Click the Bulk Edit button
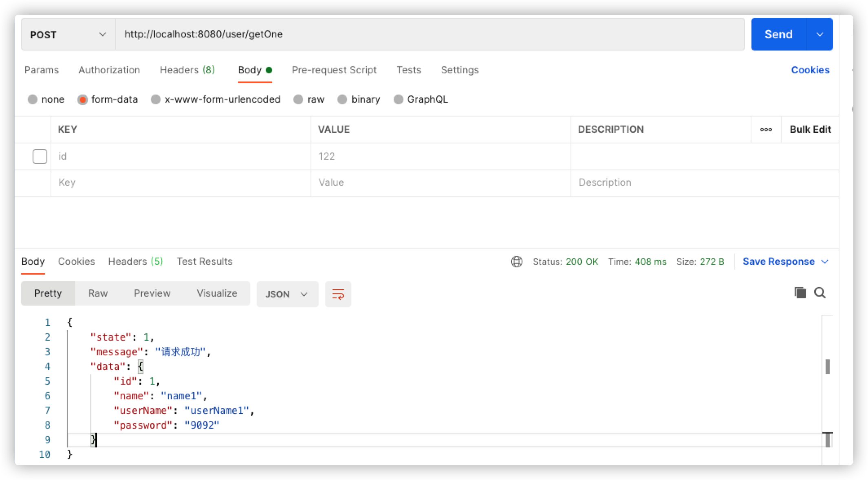868x480 pixels. (810, 130)
